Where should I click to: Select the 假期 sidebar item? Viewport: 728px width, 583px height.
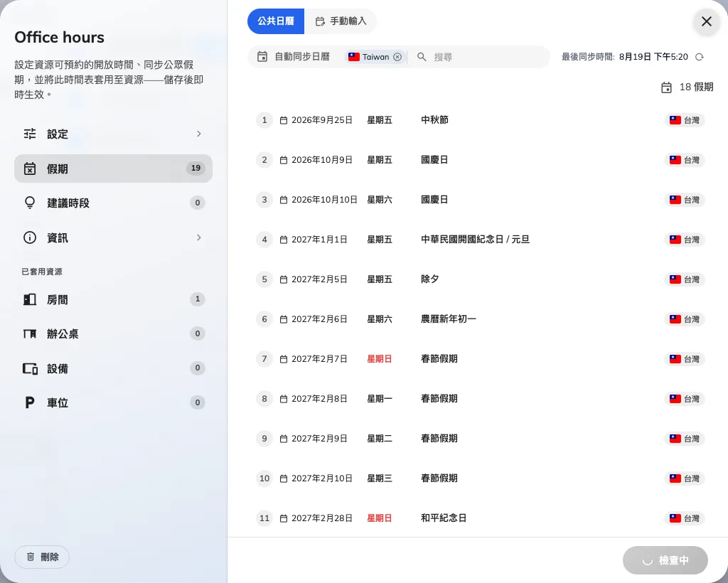pyautogui.click(x=113, y=169)
